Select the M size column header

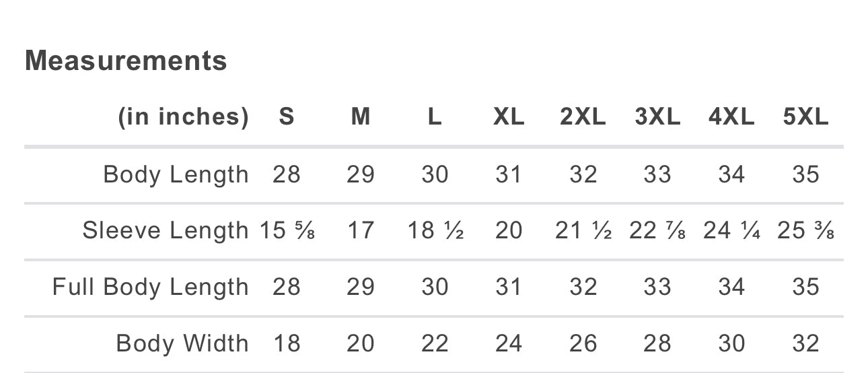[361, 117]
